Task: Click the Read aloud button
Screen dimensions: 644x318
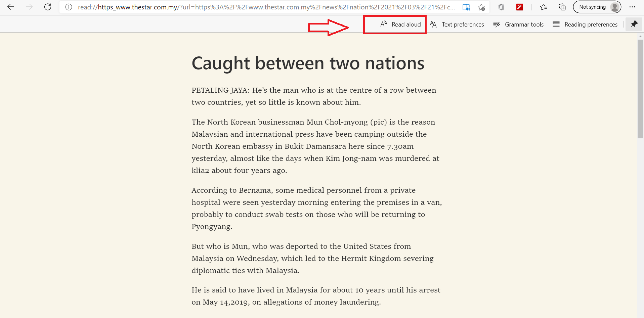Action: [400, 25]
